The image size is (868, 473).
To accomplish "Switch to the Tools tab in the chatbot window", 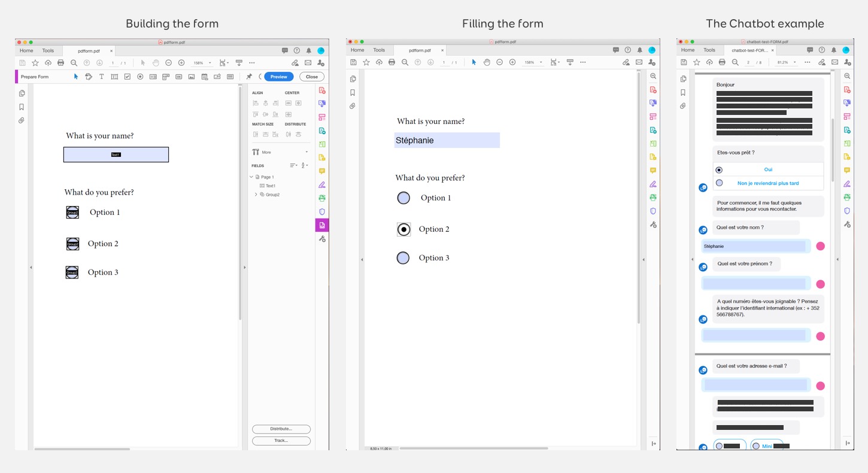I will tap(709, 50).
